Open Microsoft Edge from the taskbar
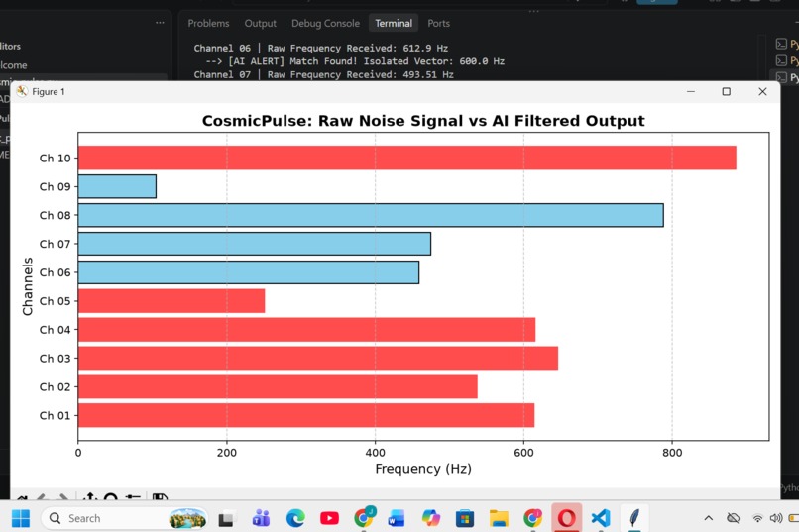Screen dimensions: 799x532 click(x=295, y=519)
